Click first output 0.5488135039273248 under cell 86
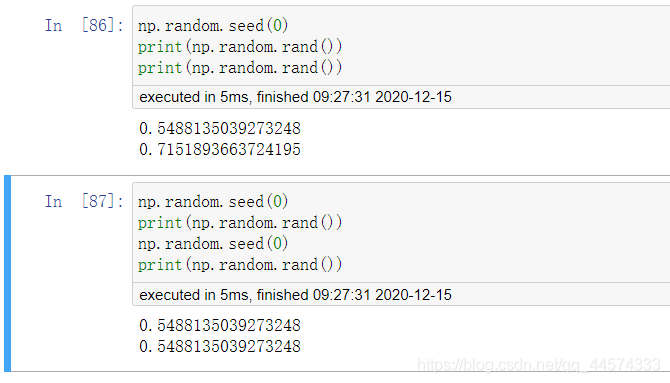670x383 pixels. (220, 128)
